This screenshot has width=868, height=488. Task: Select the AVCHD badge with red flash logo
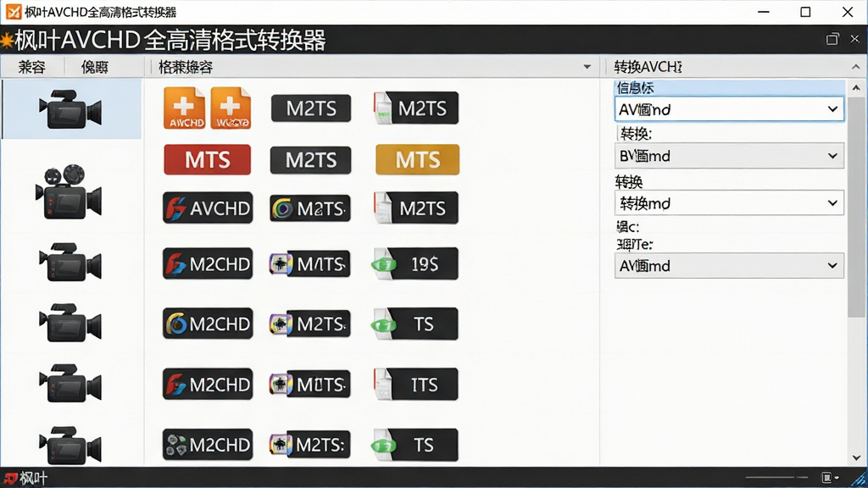[x=208, y=208]
